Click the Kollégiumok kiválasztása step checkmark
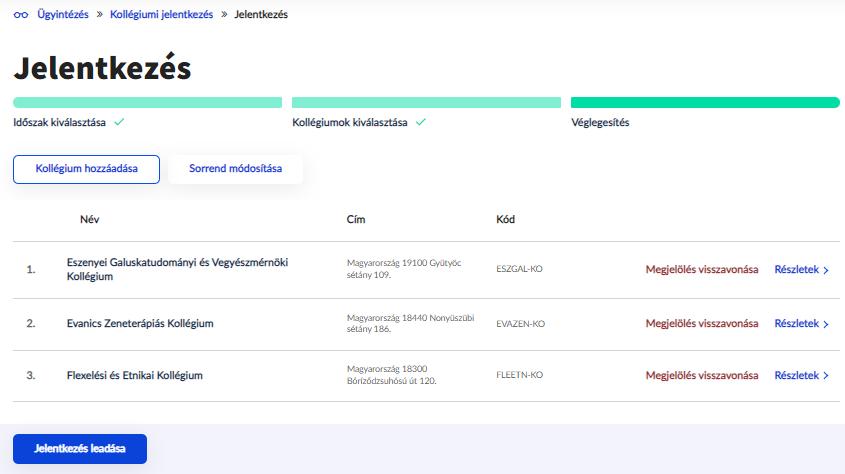This screenshot has height=474, width=845. pos(421,122)
